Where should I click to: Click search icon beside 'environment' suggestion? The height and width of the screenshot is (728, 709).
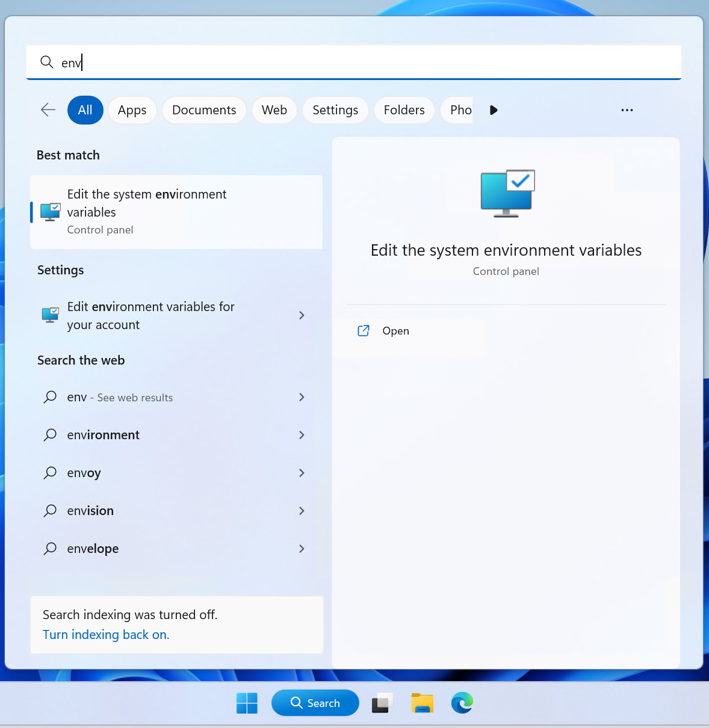tap(51, 435)
